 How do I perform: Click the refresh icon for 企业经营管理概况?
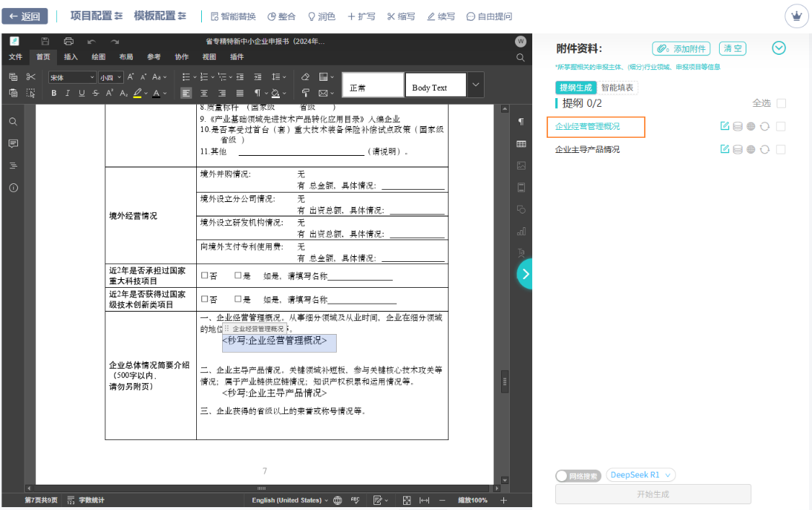(764, 127)
